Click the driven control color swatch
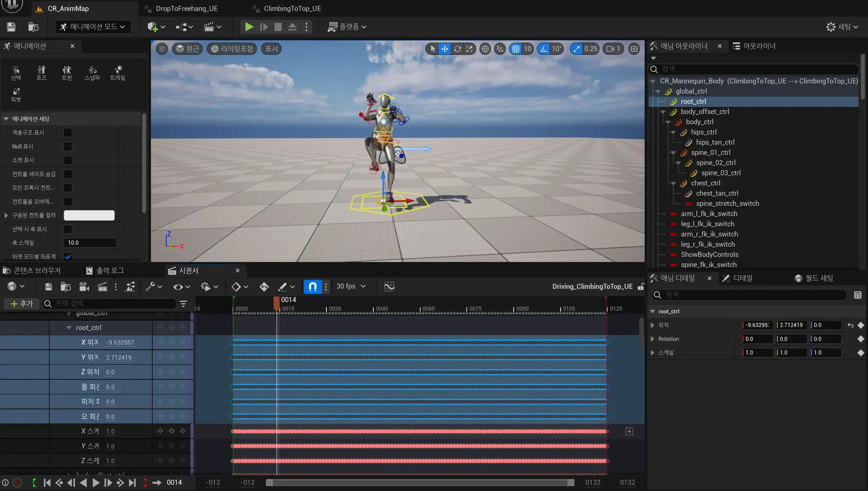Image resolution: width=868 pixels, height=491 pixels. pyautogui.click(x=89, y=215)
